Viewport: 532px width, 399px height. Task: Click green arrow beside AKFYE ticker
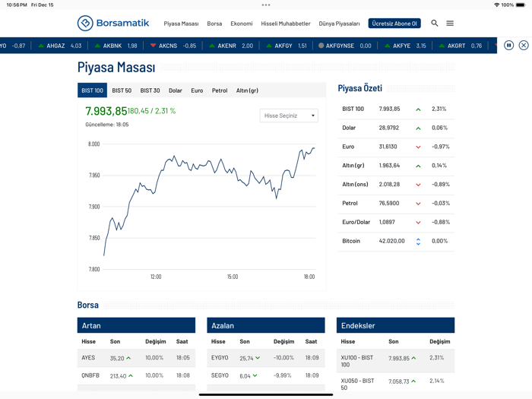[x=387, y=46]
